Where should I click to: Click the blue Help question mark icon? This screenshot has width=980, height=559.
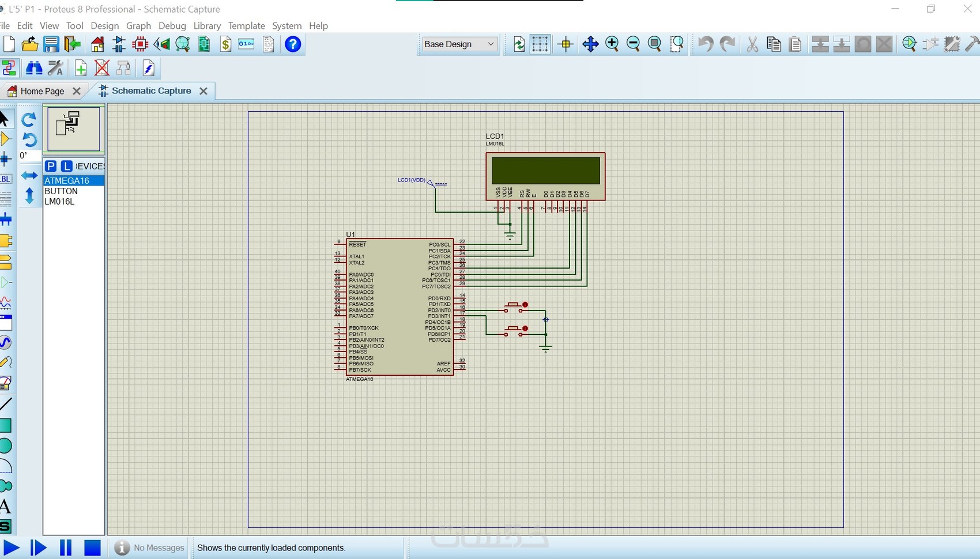point(293,44)
